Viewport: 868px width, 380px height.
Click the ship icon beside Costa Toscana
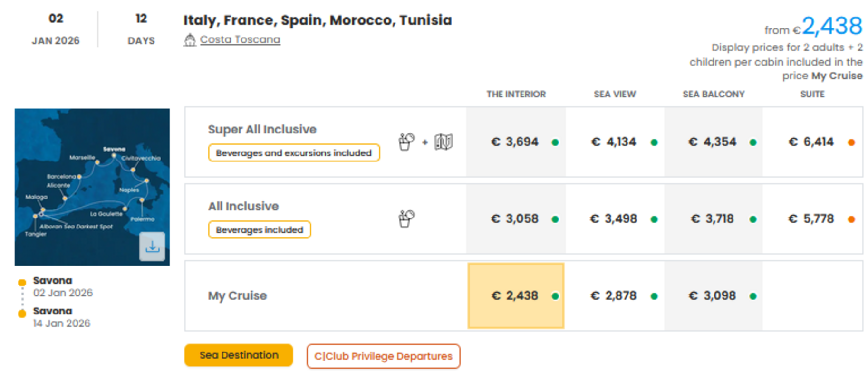click(190, 40)
